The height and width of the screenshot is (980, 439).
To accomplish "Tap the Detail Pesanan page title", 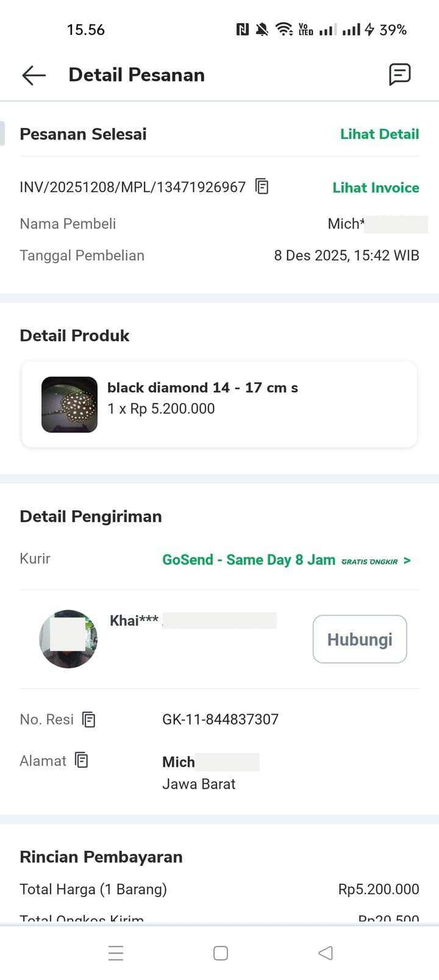I will pyautogui.click(x=137, y=75).
